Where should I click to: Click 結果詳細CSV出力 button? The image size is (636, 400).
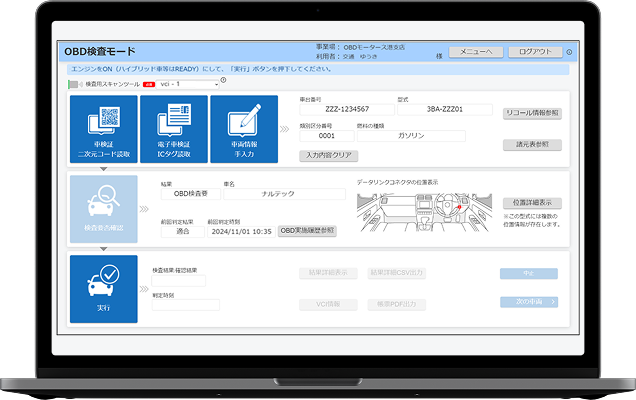397,273
